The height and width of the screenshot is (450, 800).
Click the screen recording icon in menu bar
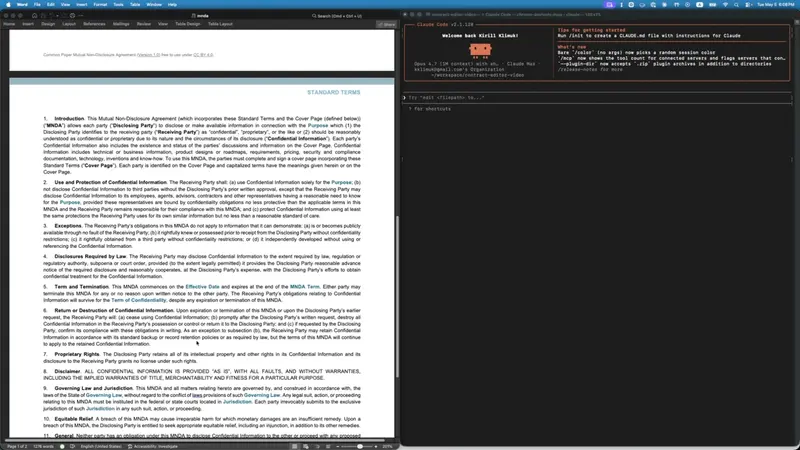(609, 5)
